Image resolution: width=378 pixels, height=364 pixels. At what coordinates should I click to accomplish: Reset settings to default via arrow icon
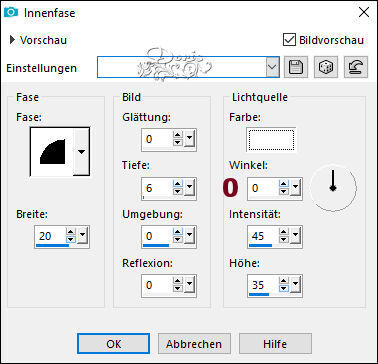tap(356, 67)
